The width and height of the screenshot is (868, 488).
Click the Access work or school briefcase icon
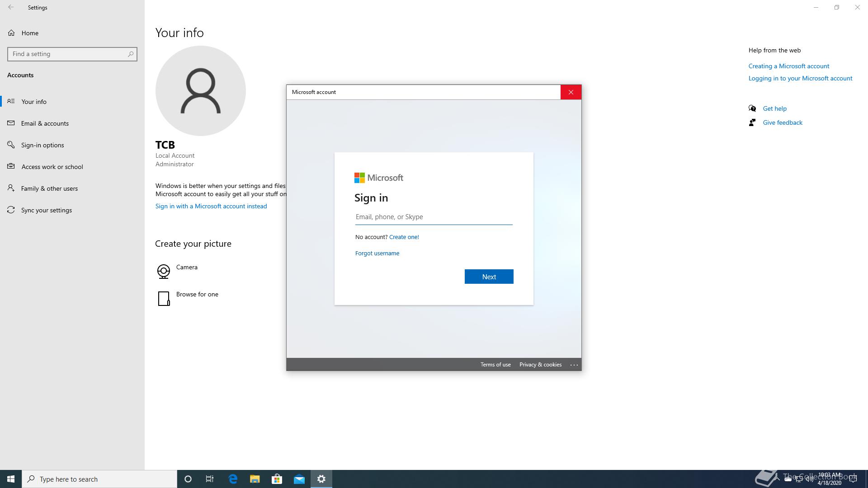pos(11,166)
